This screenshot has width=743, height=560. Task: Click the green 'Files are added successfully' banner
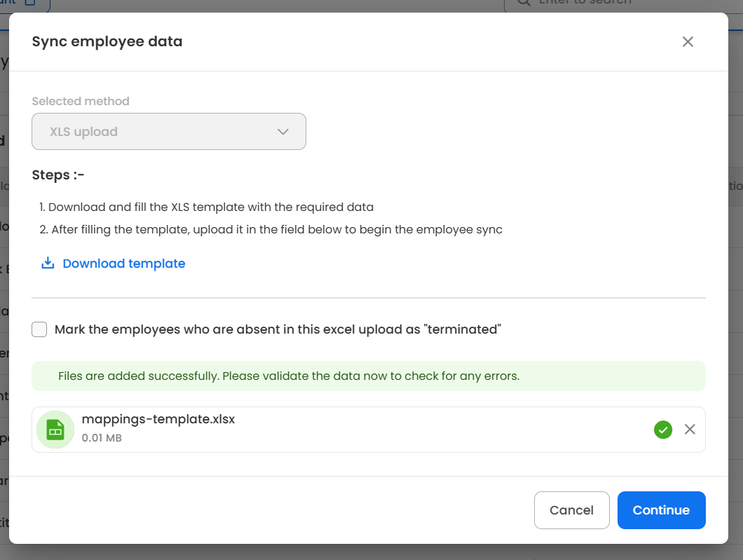[369, 376]
